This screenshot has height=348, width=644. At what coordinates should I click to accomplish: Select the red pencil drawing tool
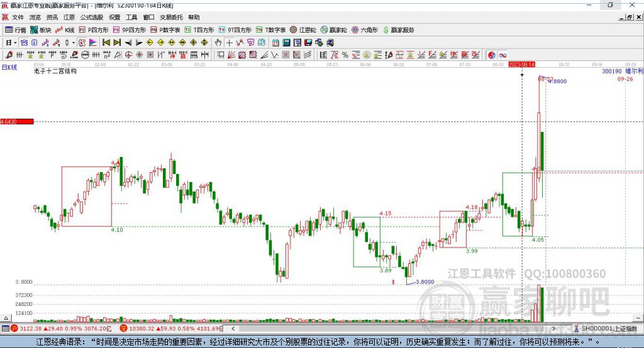9,55
